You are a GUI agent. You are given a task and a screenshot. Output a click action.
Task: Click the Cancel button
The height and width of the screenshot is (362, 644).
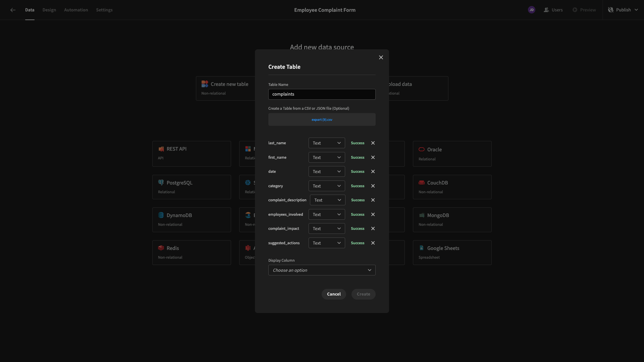click(334, 294)
